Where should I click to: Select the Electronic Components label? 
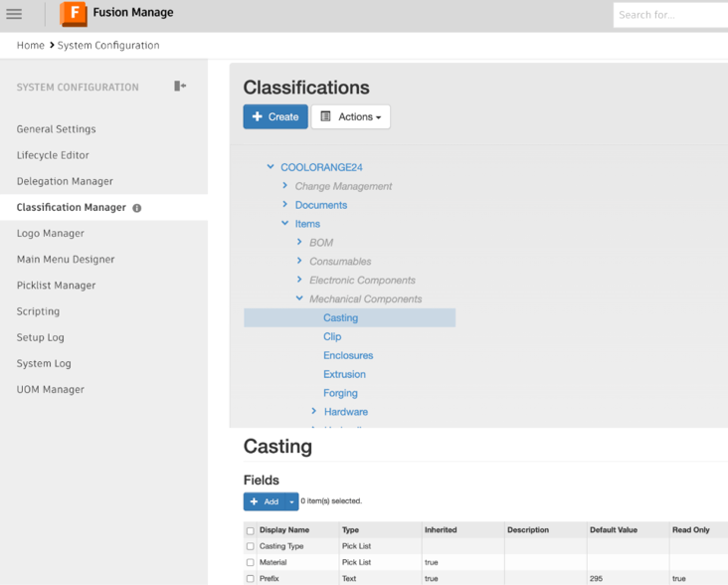point(362,280)
